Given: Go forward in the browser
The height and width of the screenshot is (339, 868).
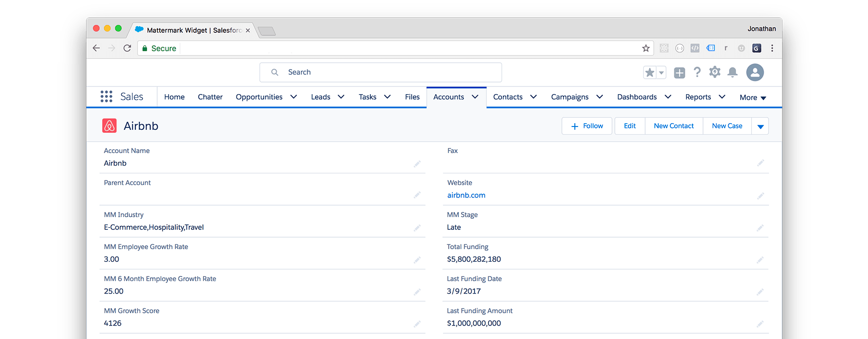Looking at the screenshot, I should pyautogui.click(x=112, y=48).
